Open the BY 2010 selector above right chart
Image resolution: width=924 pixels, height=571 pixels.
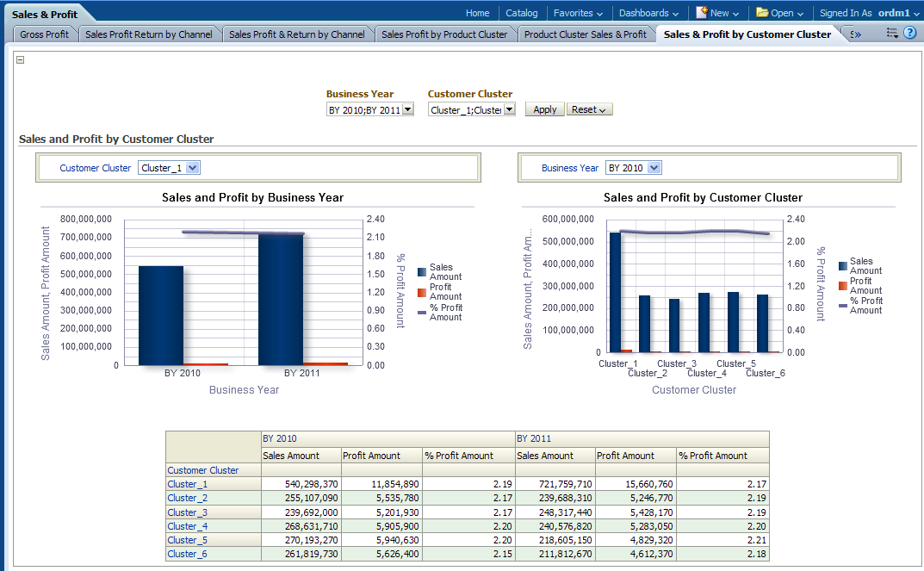click(x=654, y=168)
